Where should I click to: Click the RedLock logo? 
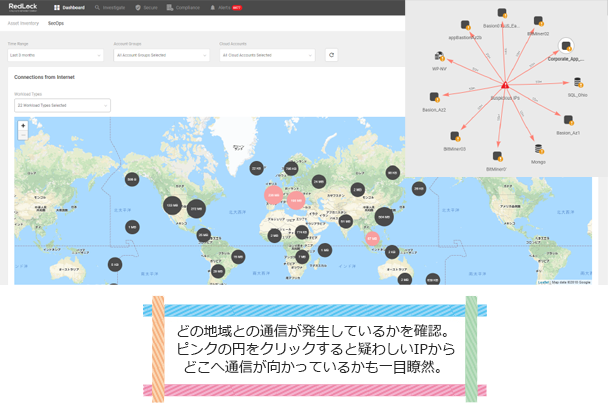pos(23,7)
